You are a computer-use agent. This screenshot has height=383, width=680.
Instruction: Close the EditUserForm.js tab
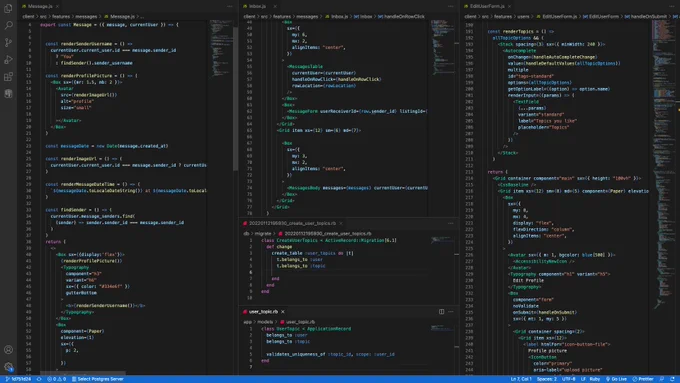tap(510, 6)
